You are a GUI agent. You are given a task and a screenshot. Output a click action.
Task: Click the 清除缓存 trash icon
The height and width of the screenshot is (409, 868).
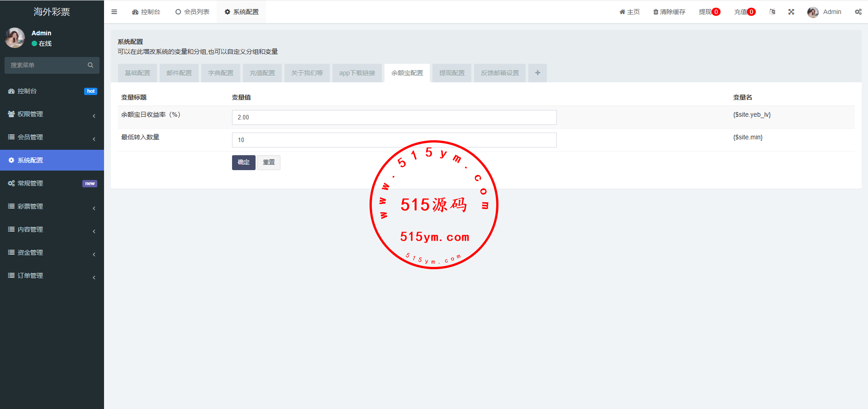click(655, 12)
